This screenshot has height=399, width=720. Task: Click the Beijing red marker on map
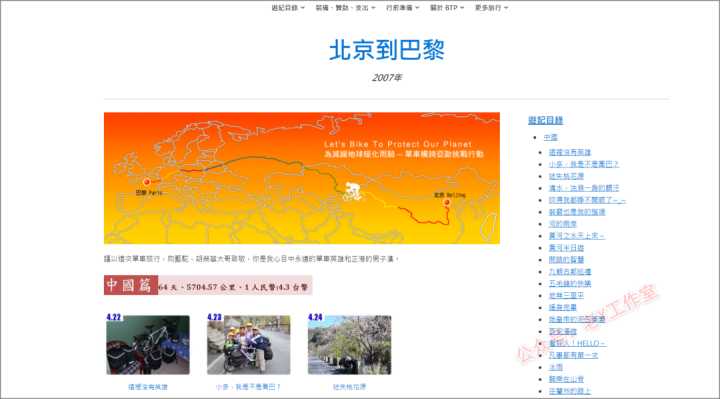click(x=447, y=202)
